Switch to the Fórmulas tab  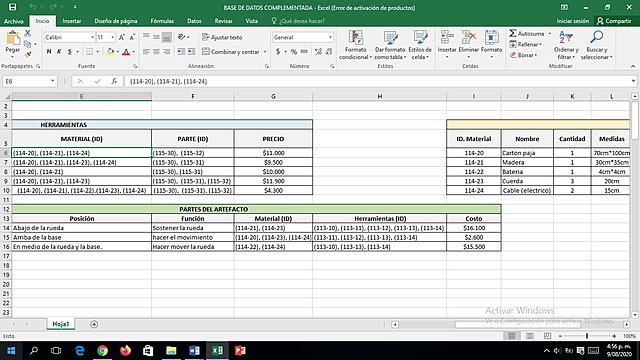[x=162, y=21]
